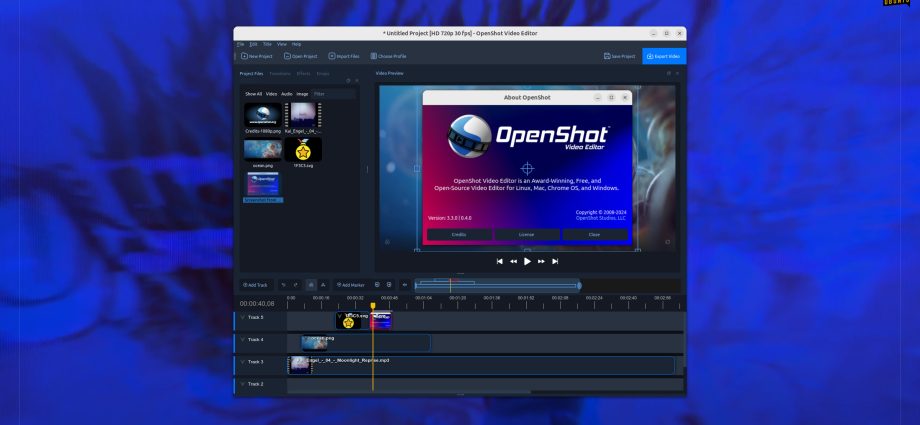Float the Project Files panel
The height and width of the screenshot is (425, 920).
(348, 80)
